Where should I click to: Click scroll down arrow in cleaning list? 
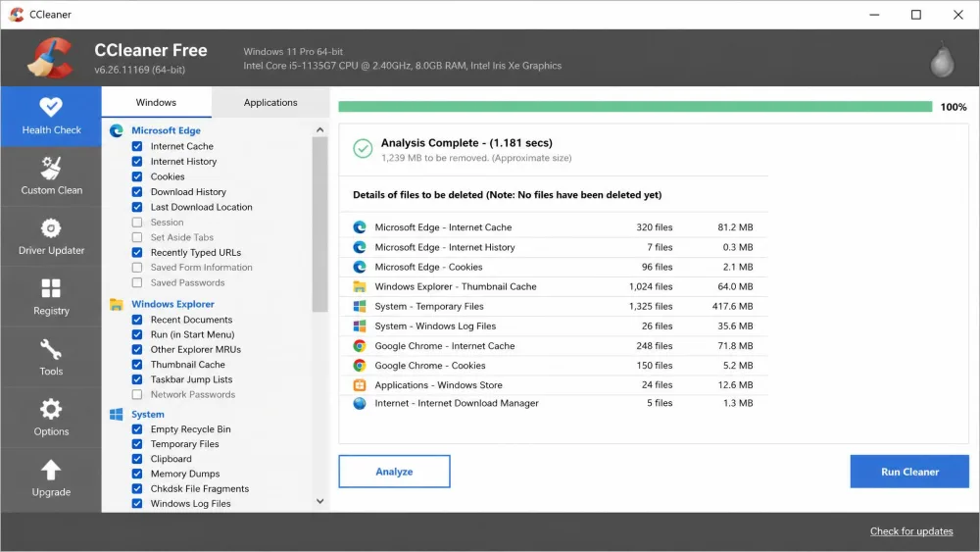tap(320, 501)
